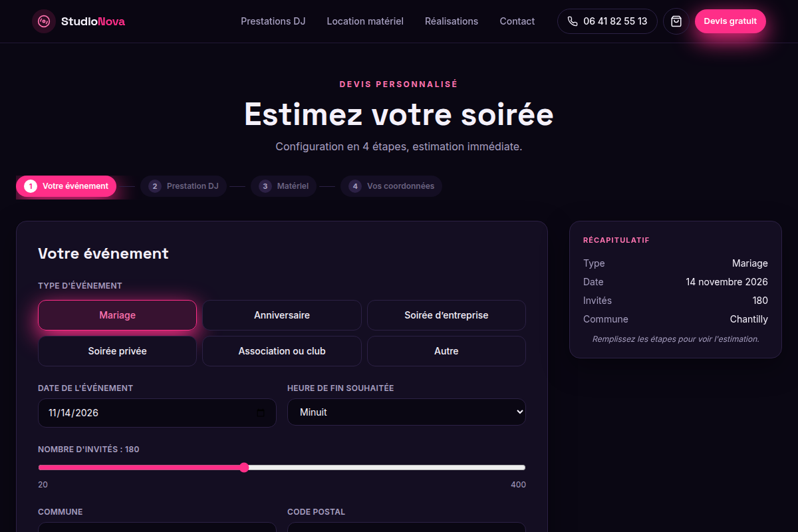
Task: Select Association ou club event type
Action: pos(282,351)
